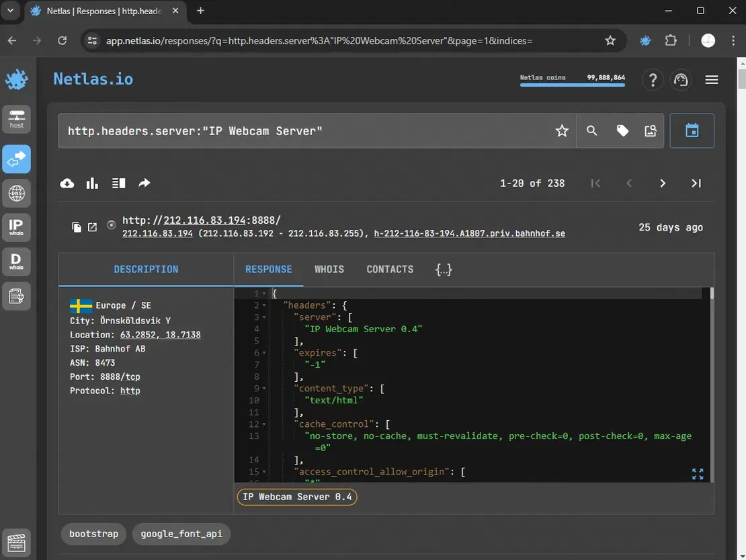Click the share arrow icon
746x560 pixels.
pyautogui.click(x=144, y=184)
